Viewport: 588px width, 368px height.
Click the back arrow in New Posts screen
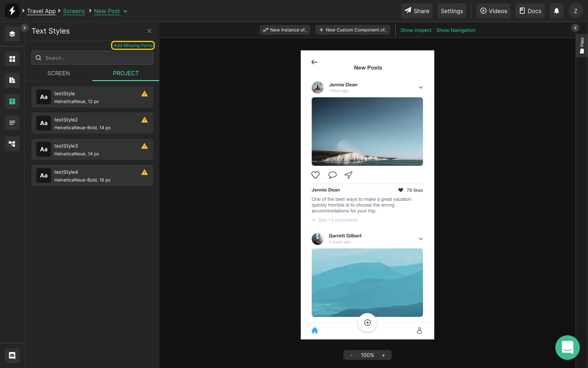click(314, 62)
